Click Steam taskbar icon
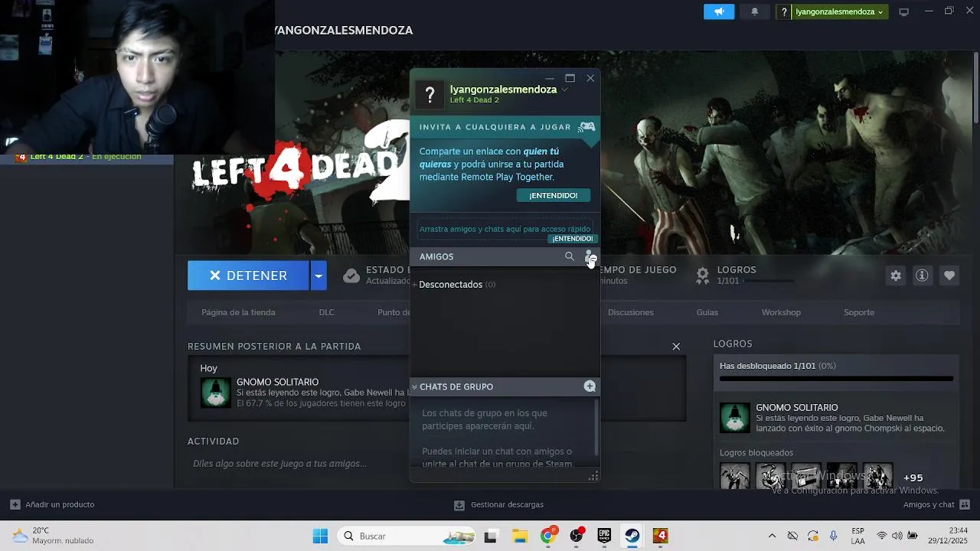The height and width of the screenshot is (551, 980). click(632, 536)
